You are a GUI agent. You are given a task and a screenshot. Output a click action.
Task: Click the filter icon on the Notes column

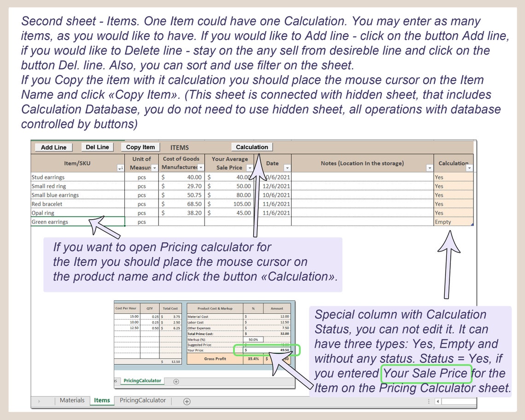tap(430, 169)
